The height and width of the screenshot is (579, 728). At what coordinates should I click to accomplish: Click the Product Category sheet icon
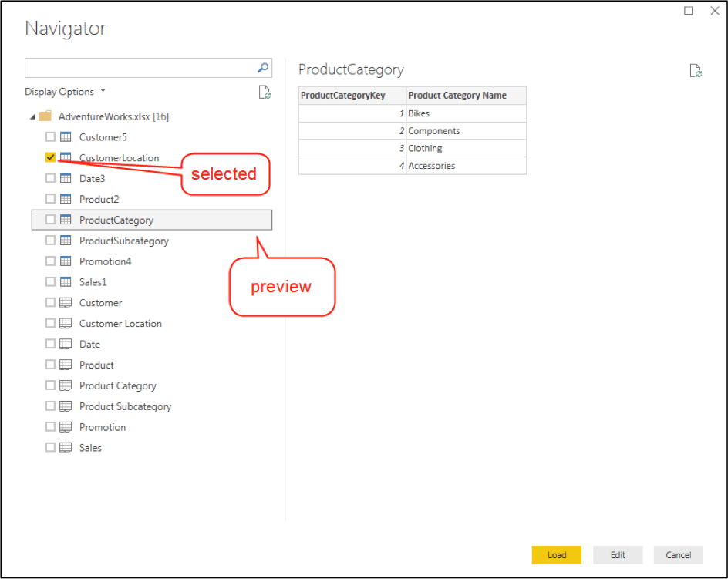(x=66, y=385)
